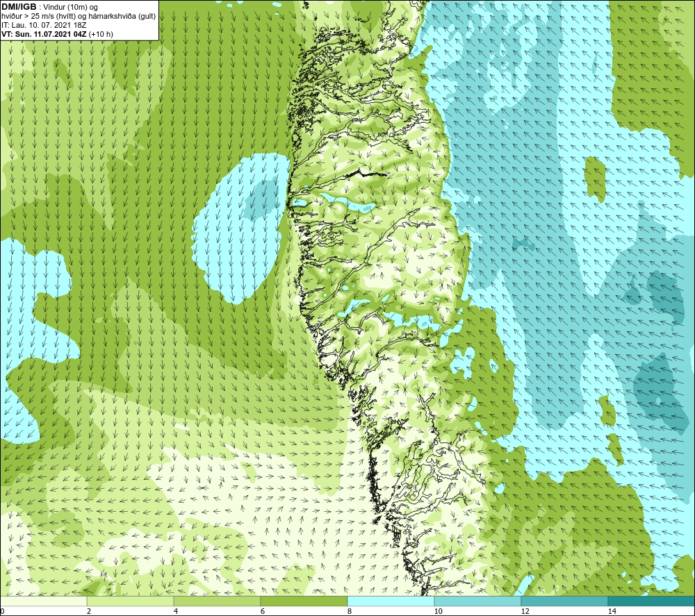Click the legend value "0"
Screen dimensions: 695x616
[x=2, y=611]
